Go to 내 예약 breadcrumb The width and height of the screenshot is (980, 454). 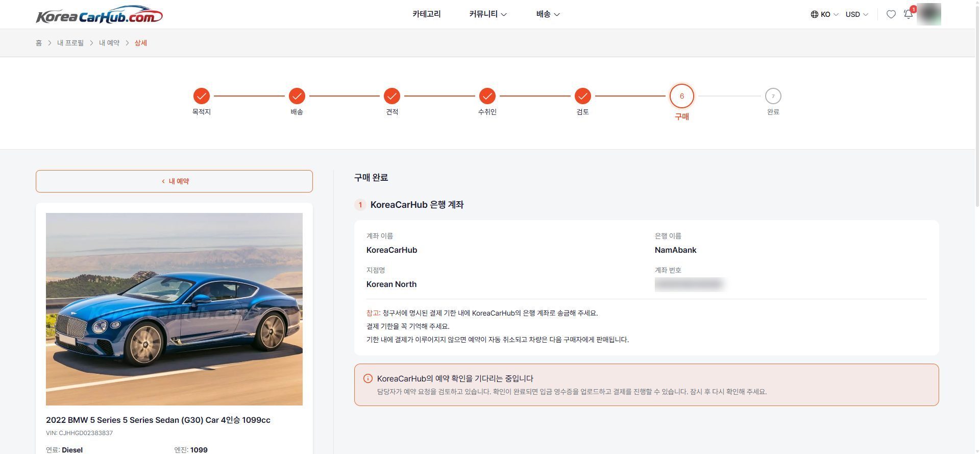click(x=109, y=43)
